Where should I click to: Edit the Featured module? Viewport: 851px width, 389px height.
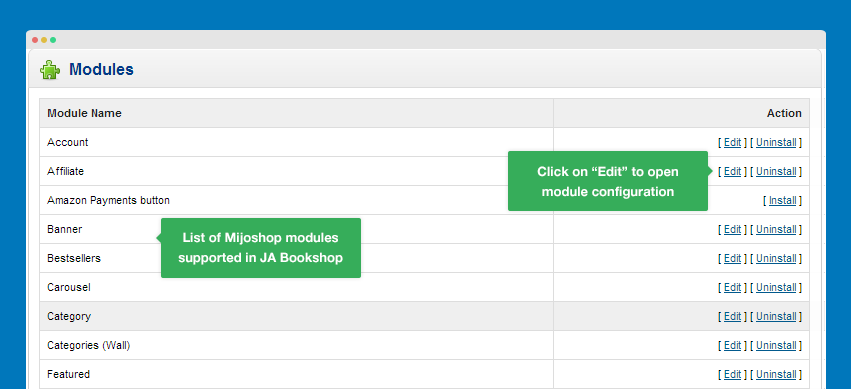coord(732,374)
